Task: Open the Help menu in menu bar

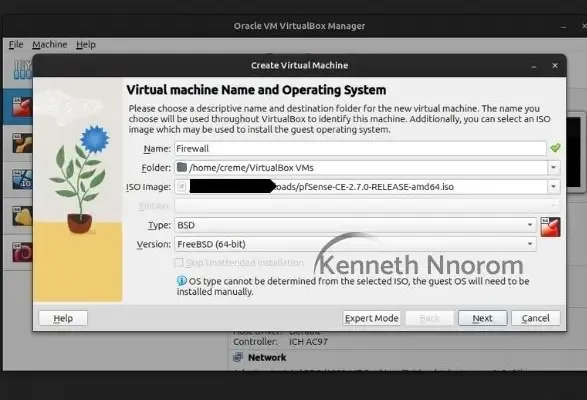Action: click(86, 45)
